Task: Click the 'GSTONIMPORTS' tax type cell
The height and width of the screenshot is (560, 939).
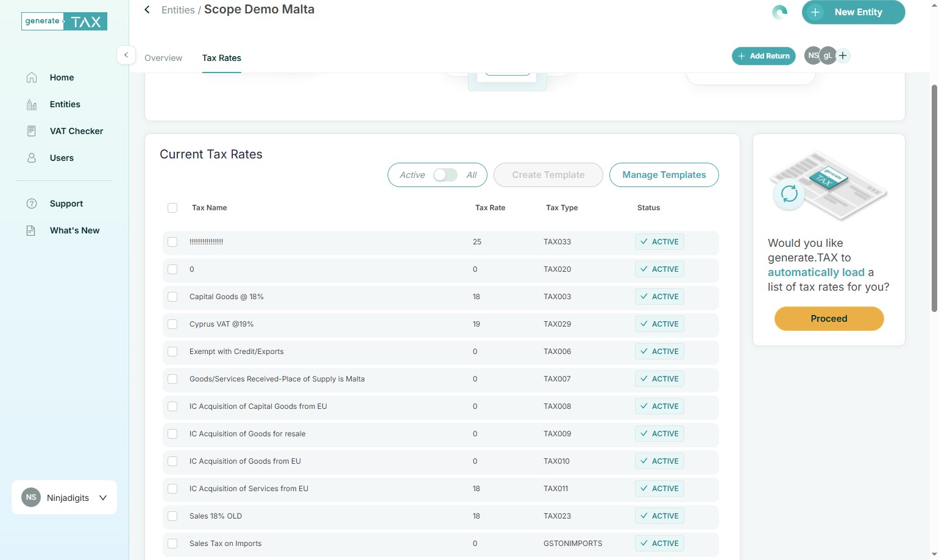Action: point(573,544)
